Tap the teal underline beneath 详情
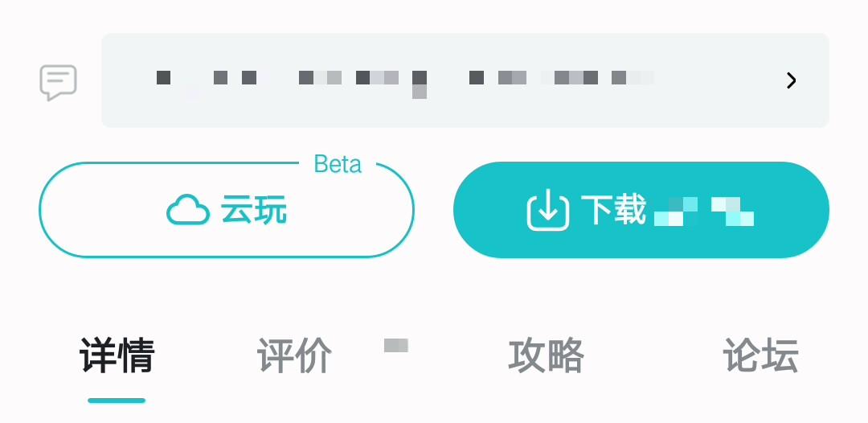Image resolution: width=868 pixels, height=423 pixels. tap(117, 400)
